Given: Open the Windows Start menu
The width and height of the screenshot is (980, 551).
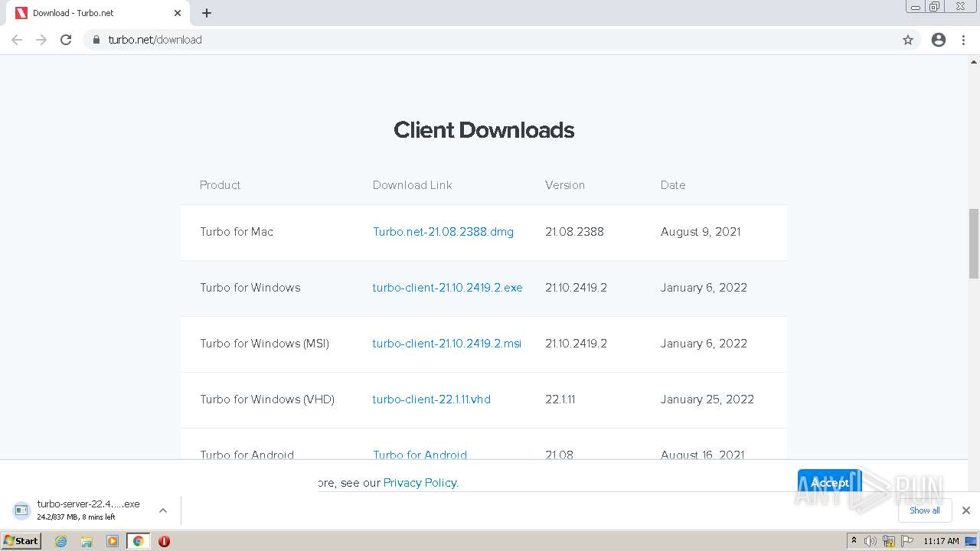Looking at the screenshot, I should pyautogui.click(x=21, y=541).
